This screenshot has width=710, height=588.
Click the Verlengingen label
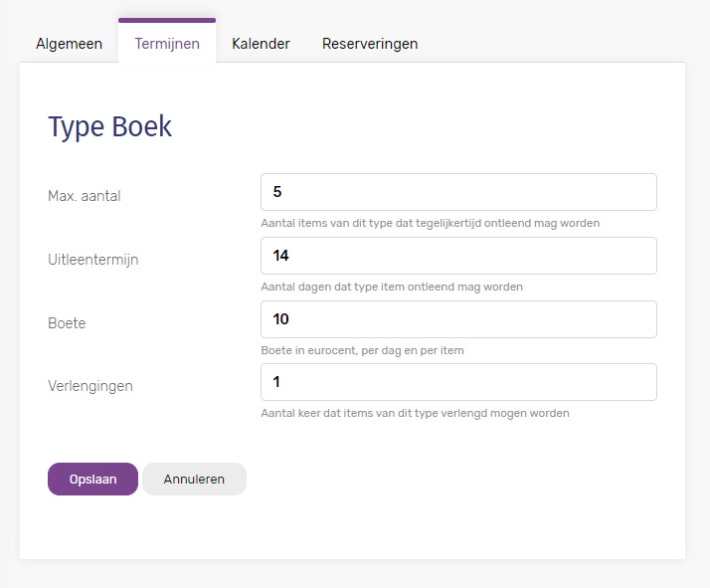90,386
